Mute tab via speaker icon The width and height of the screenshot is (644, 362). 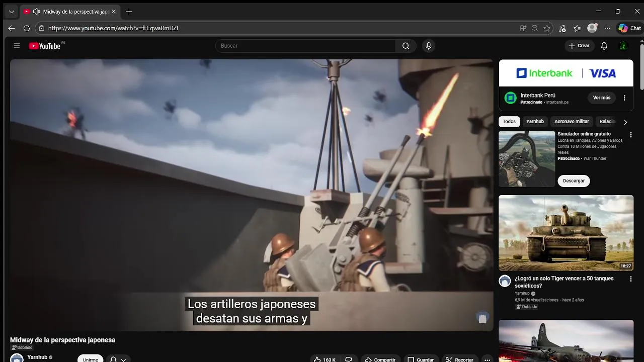coord(36,12)
